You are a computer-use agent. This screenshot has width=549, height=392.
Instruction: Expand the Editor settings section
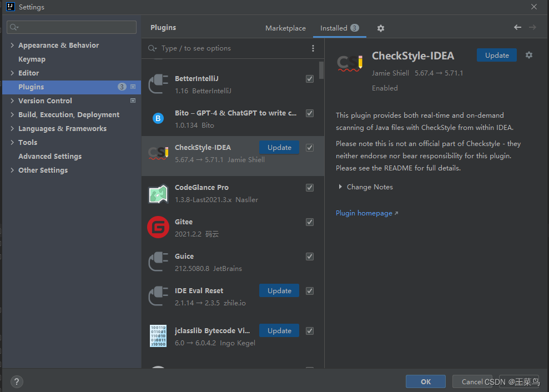[12, 73]
